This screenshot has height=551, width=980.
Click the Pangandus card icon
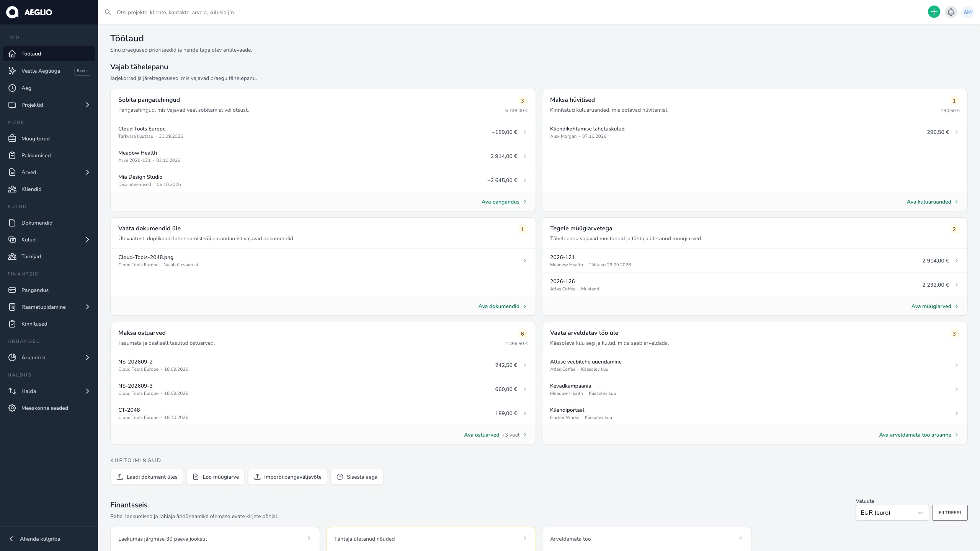click(x=12, y=290)
